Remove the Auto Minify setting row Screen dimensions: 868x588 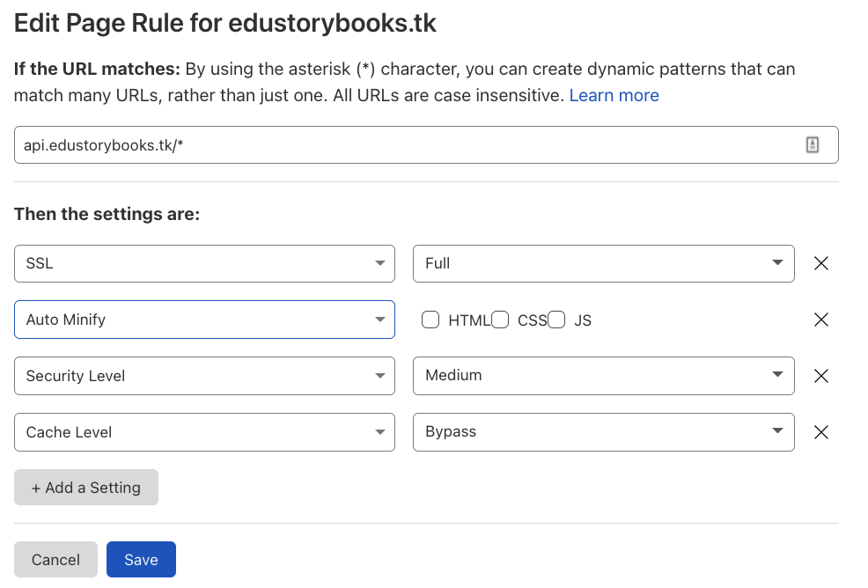click(820, 320)
